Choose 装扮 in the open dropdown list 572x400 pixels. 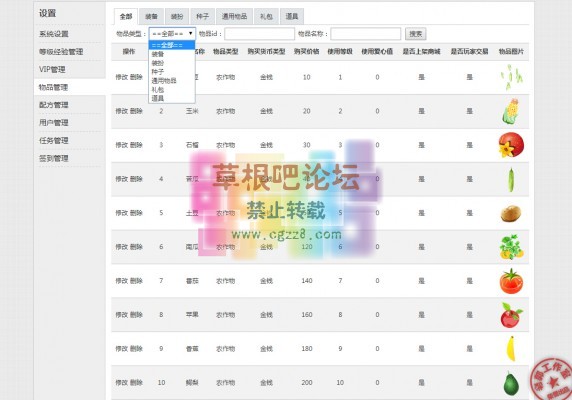click(x=172, y=63)
